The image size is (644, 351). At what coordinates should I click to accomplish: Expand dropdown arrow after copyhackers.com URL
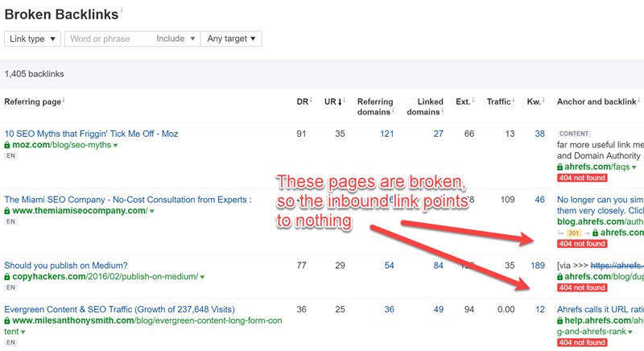(x=202, y=277)
